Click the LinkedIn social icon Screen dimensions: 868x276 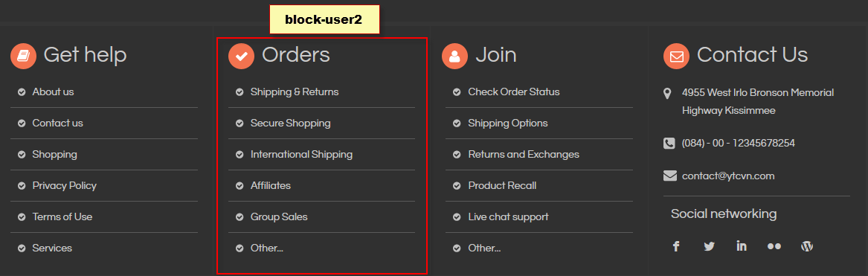coord(742,246)
